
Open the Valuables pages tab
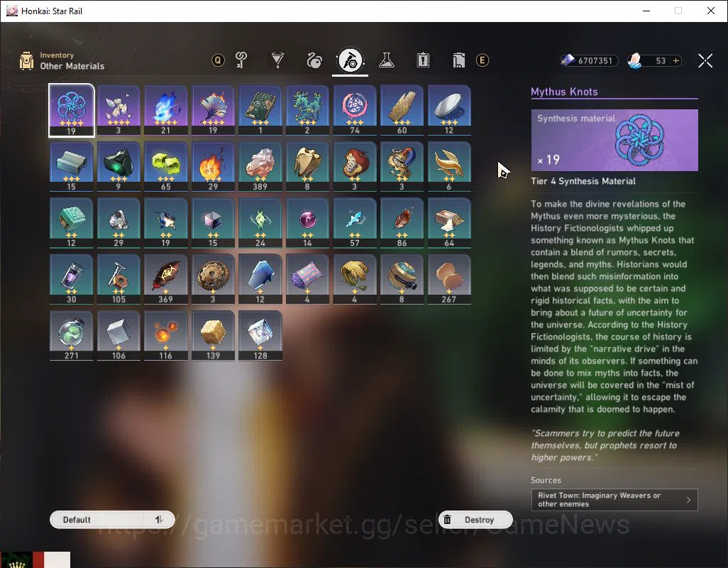pyautogui.click(x=458, y=60)
